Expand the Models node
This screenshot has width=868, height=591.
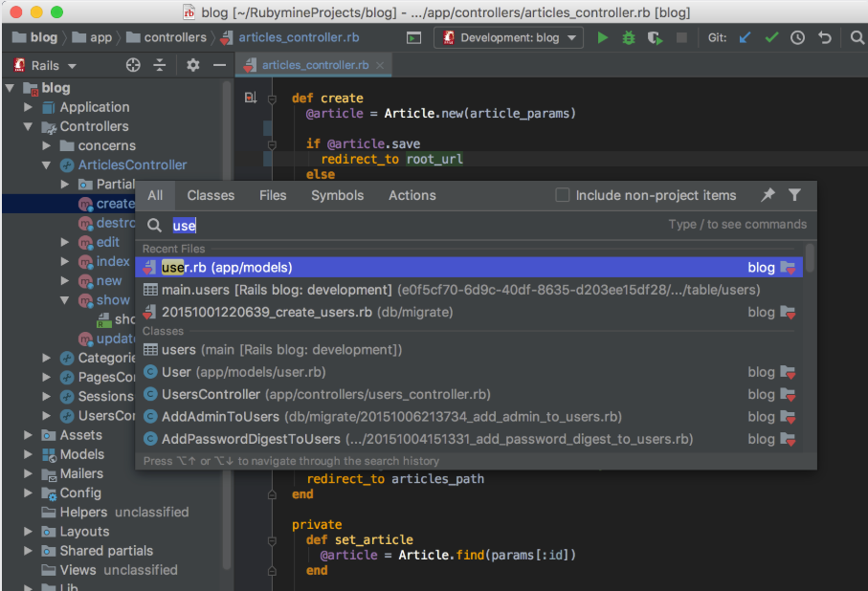[29, 454]
